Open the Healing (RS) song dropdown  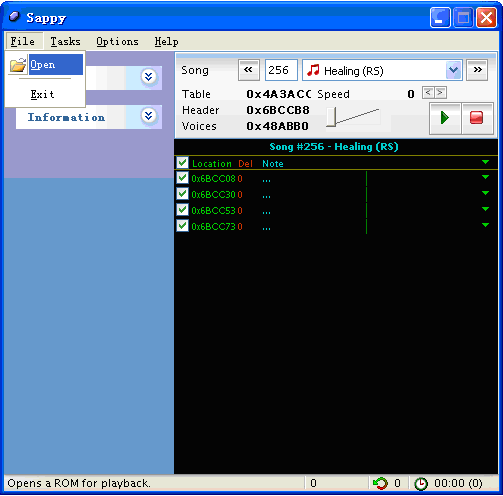(x=454, y=70)
